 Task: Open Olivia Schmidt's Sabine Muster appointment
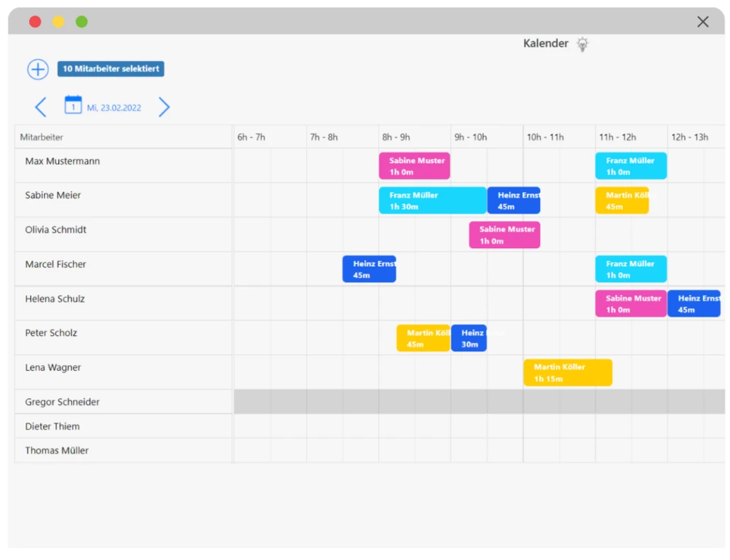click(505, 235)
